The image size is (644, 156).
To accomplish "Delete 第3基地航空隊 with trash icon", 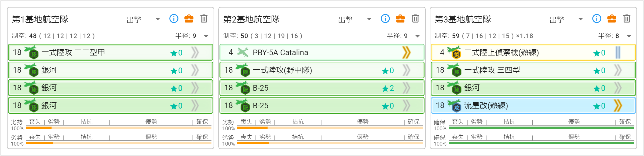I will pyautogui.click(x=627, y=18).
